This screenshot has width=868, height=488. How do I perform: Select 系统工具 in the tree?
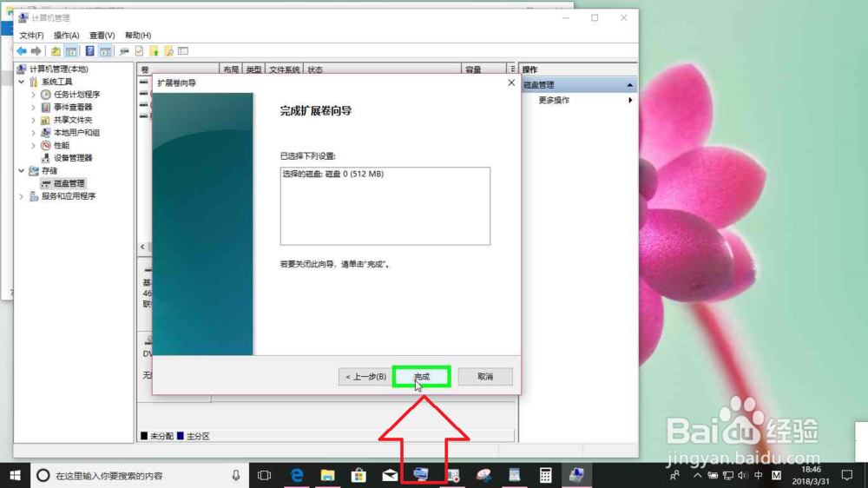pos(57,82)
